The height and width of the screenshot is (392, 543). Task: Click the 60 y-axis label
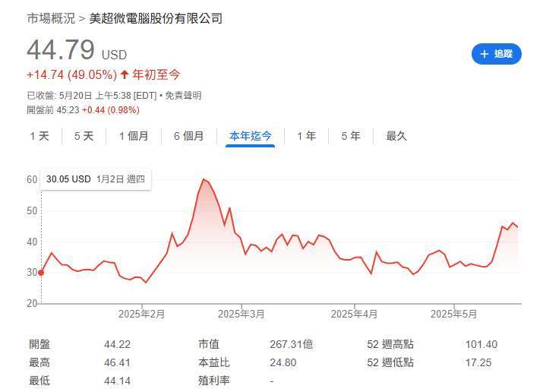[x=32, y=179]
